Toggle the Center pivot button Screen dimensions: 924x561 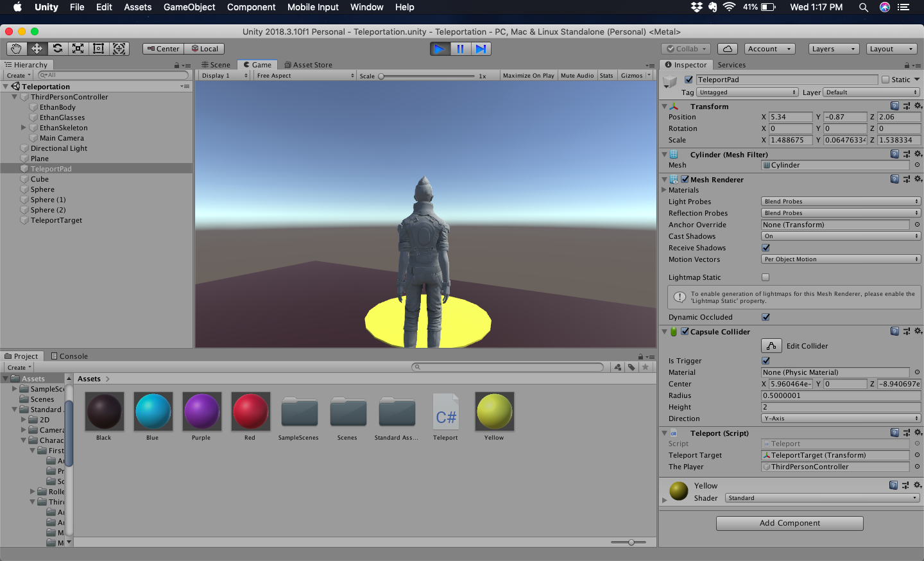pos(163,49)
